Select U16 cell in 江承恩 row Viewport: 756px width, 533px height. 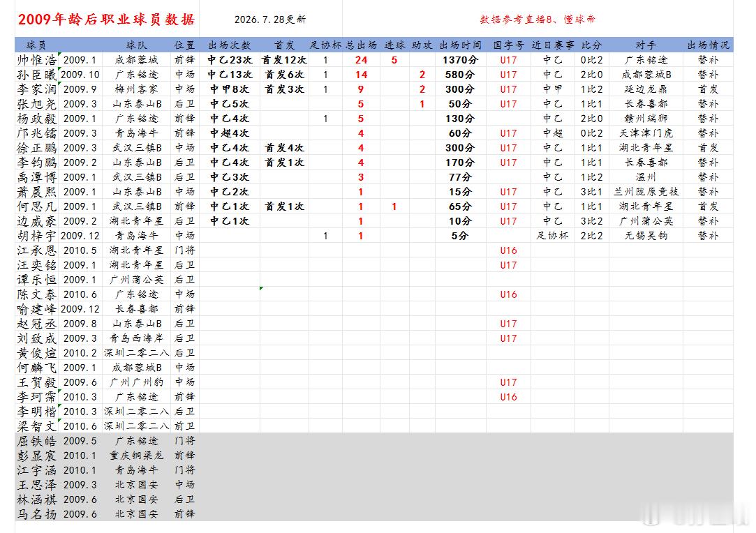508,250
